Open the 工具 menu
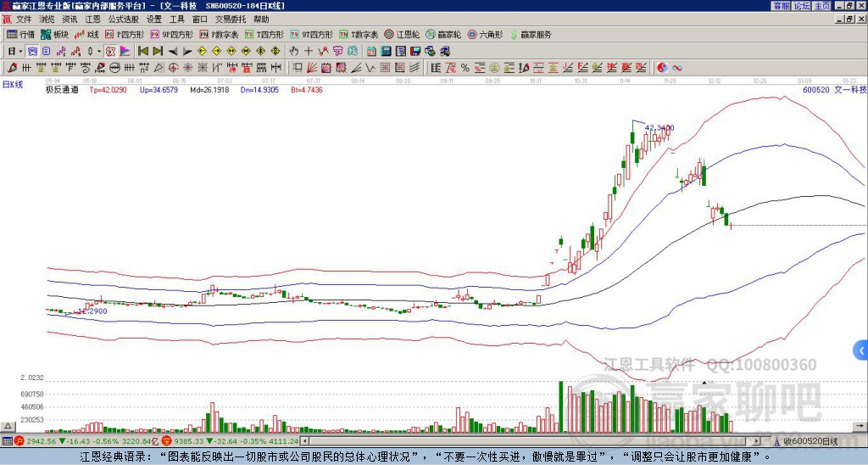 pos(176,20)
